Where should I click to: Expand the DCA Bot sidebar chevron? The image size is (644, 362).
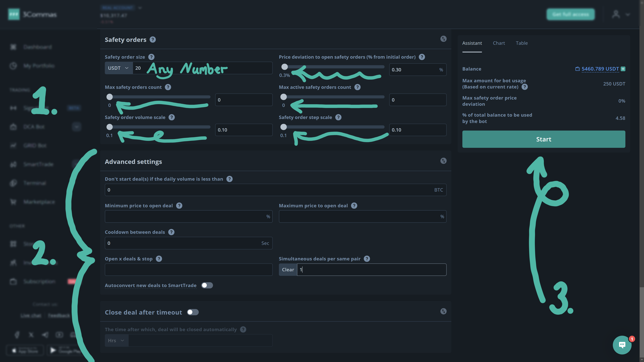click(76, 127)
